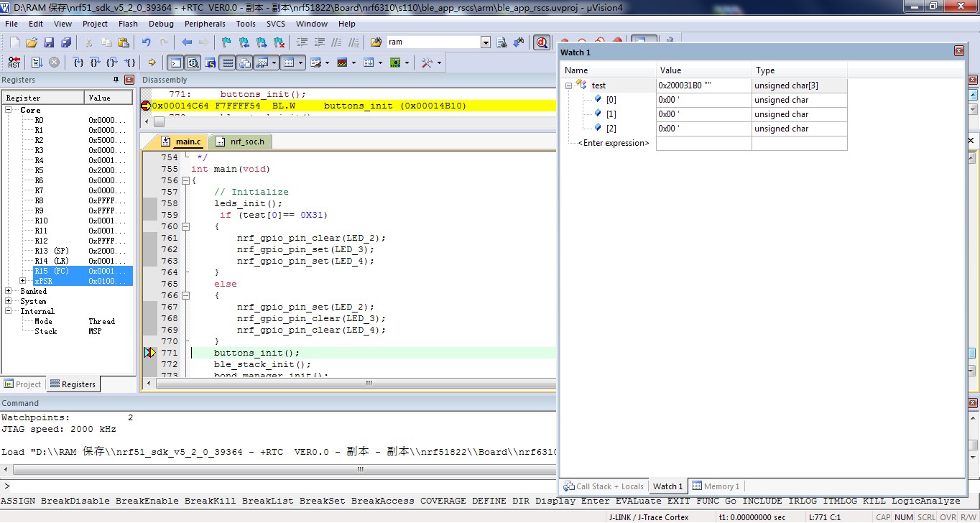Toggle the Disassembly window button
Viewport: 980px width, 523px height.
[x=193, y=63]
